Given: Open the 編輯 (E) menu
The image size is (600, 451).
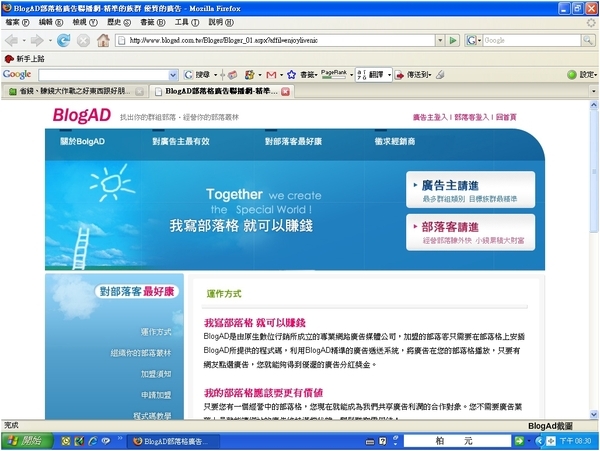Looking at the screenshot, I should (x=51, y=23).
